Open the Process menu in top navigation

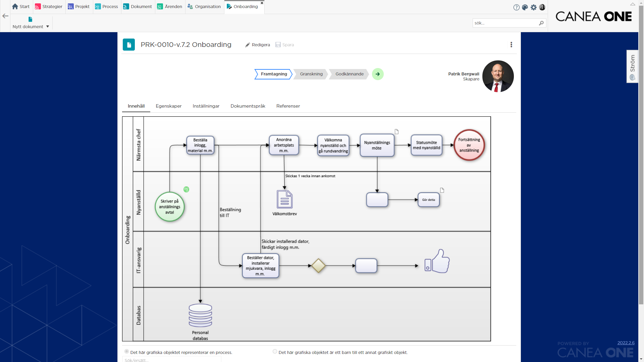point(106,7)
